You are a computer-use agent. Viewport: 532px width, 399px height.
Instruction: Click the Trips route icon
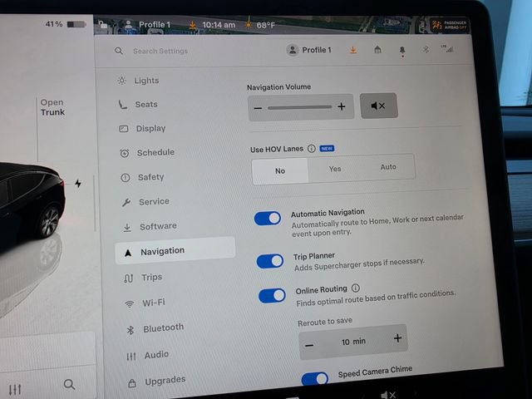[x=129, y=278]
